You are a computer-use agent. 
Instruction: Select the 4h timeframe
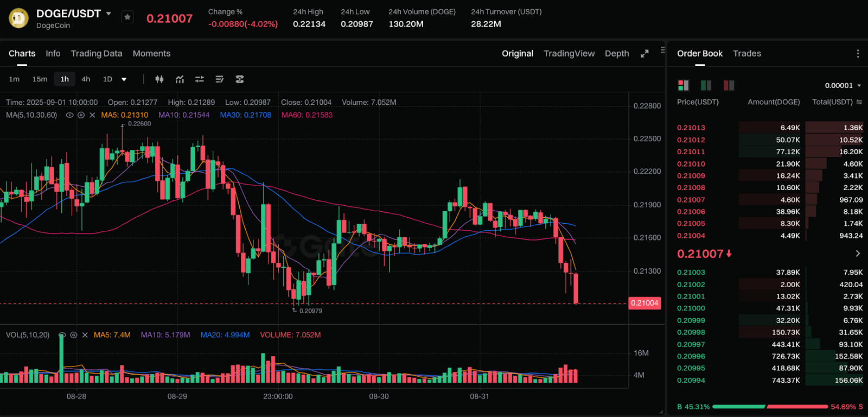coord(86,79)
